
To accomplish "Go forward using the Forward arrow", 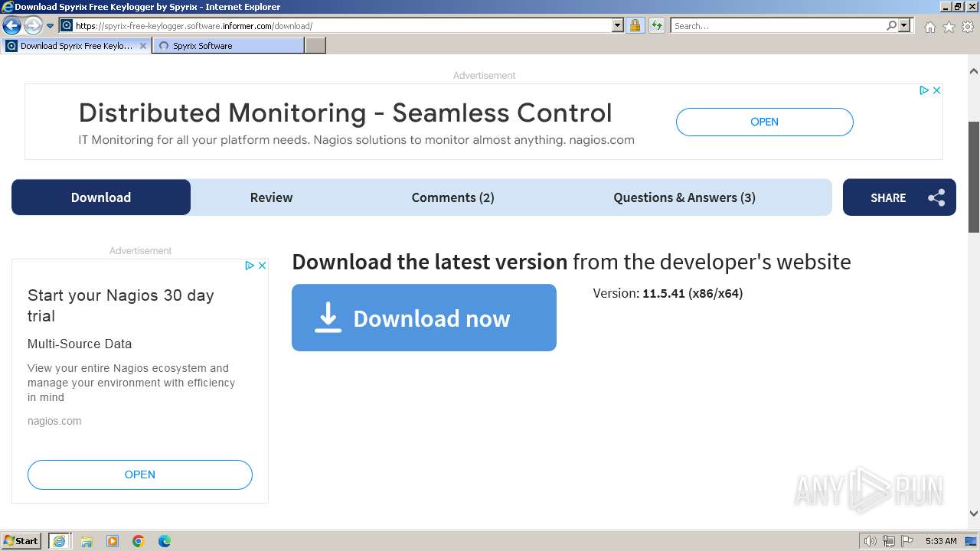I will (32, 26).
